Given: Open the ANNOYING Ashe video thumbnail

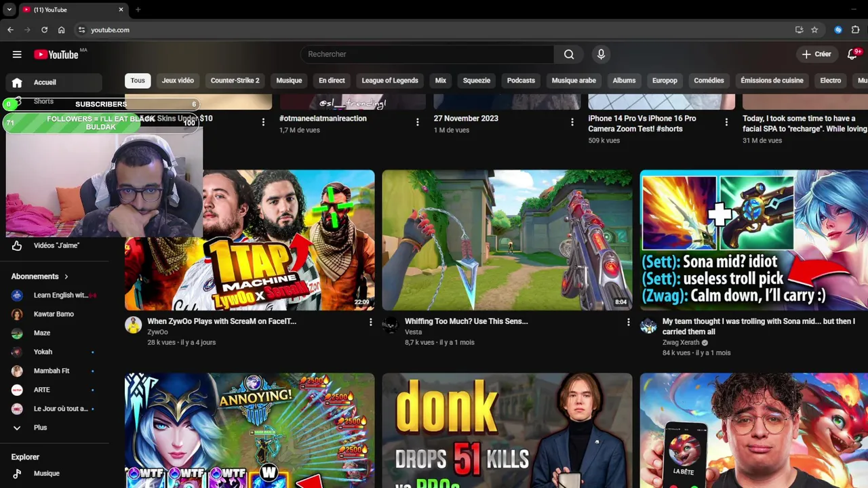Looking at the screenshot, I should [x=250, y=430].
